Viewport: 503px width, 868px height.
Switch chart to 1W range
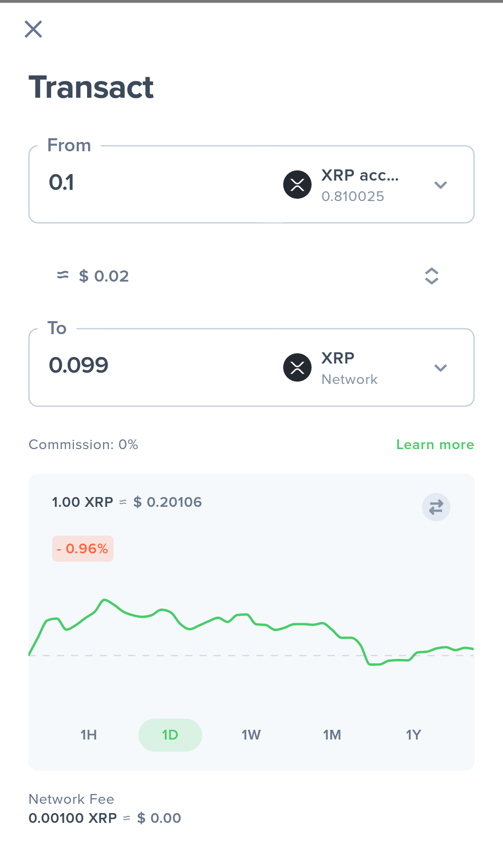[x=251, y=735]
